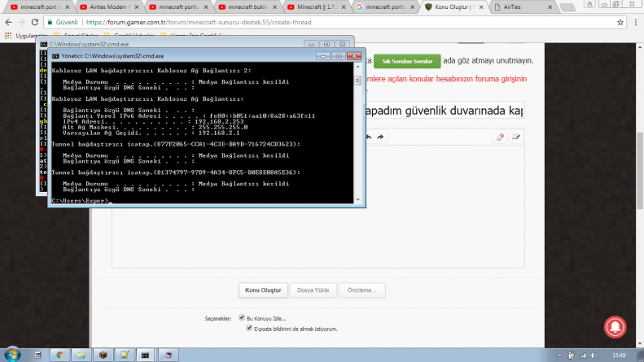The image size is (644, 362).
Task: Open the Minecraft block taskbar icon
Action: point(103,355)
